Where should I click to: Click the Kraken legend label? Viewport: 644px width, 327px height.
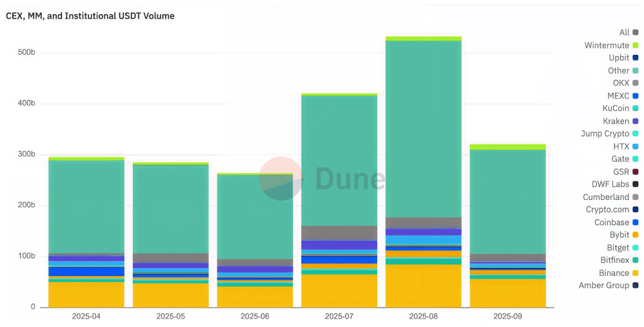tap(616, 121)
